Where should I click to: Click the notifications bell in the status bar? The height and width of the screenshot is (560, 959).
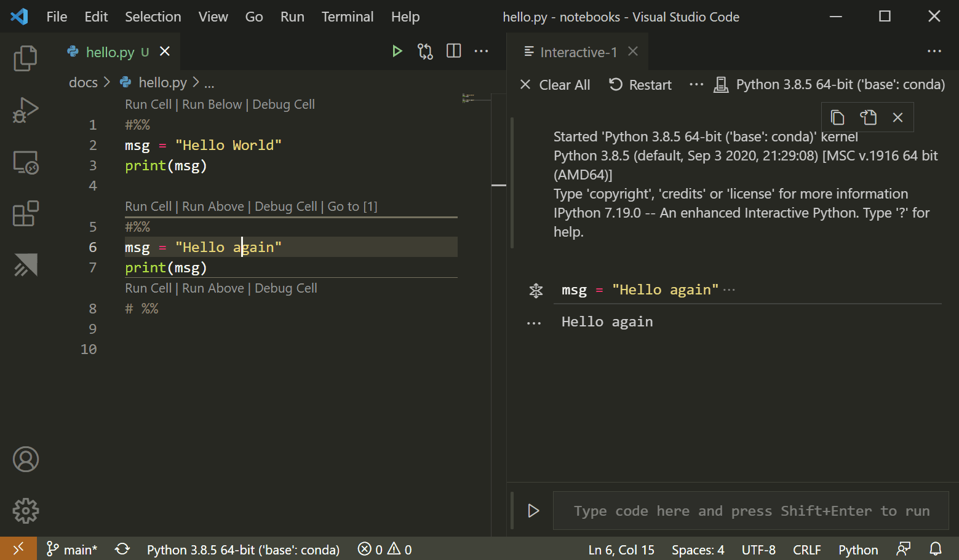click(936, 548)
